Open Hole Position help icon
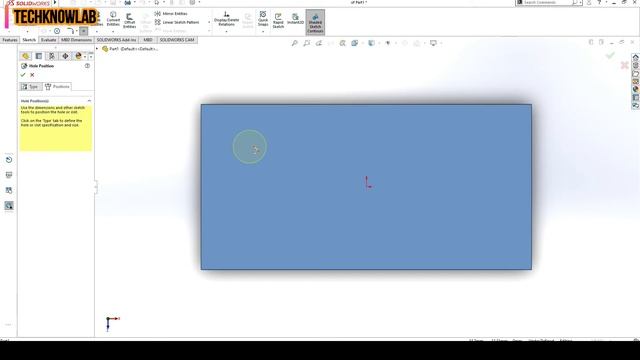Viewport: 640px width, 360px height. [87, 66]
